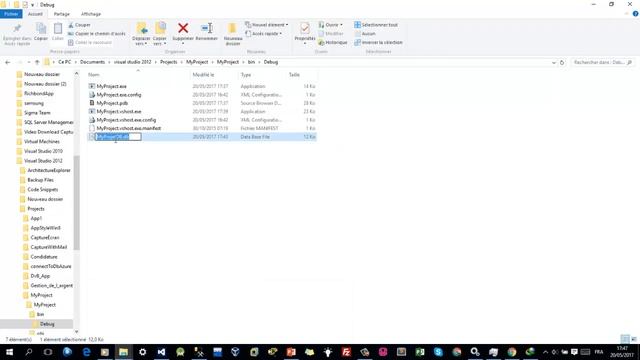640x360 pixels.
Task: Open Microsoft Edge from the taskbar
Action: tap(86, 352)
